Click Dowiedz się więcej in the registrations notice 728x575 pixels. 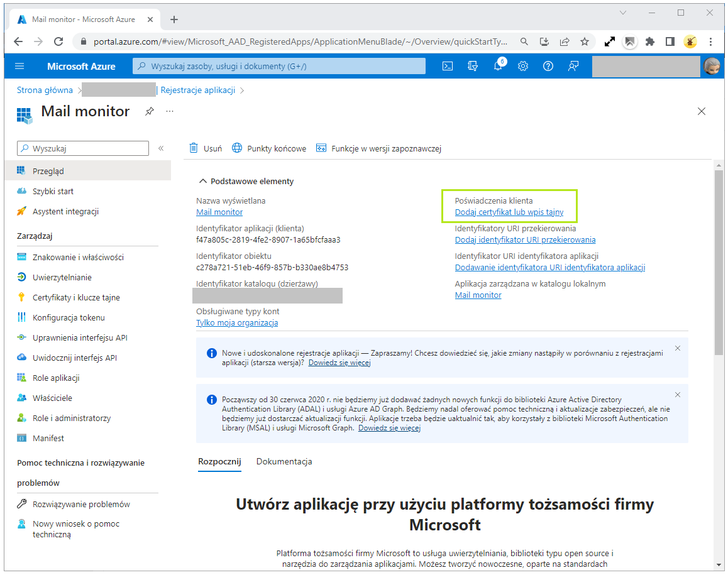[340, 363]
